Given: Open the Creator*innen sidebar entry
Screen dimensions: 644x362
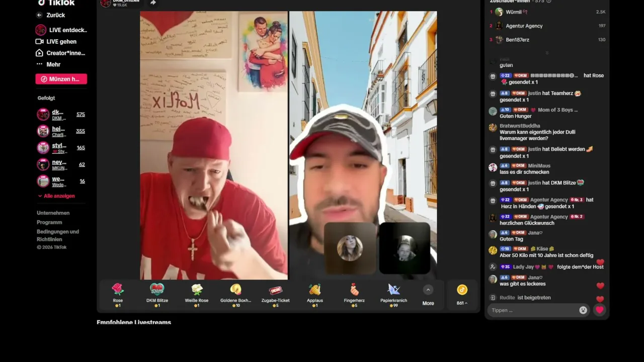Looking at the screenshot, I should tap(60, 53).
